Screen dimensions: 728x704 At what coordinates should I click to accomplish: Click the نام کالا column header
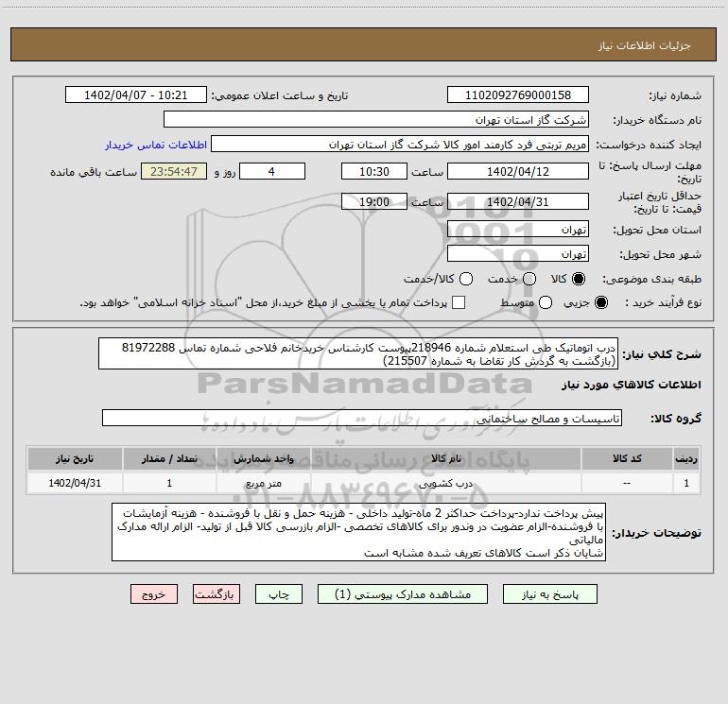[445, 458]
